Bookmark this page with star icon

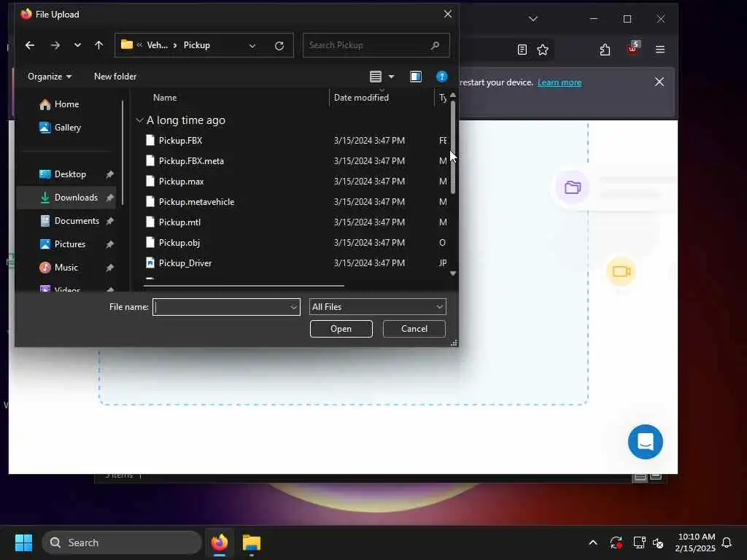click(543, 50)
